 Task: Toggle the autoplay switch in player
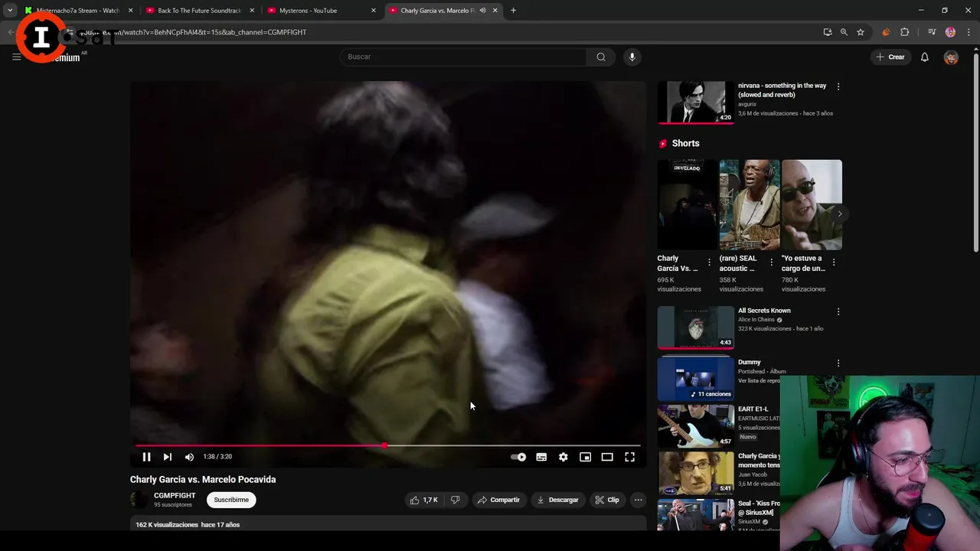[x=518, y=457]
